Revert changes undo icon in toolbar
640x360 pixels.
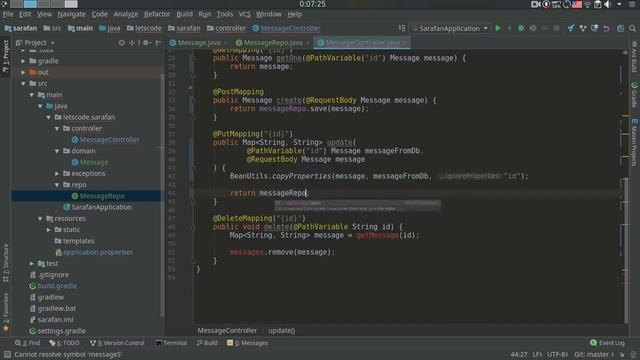click(x=606, y=29)
